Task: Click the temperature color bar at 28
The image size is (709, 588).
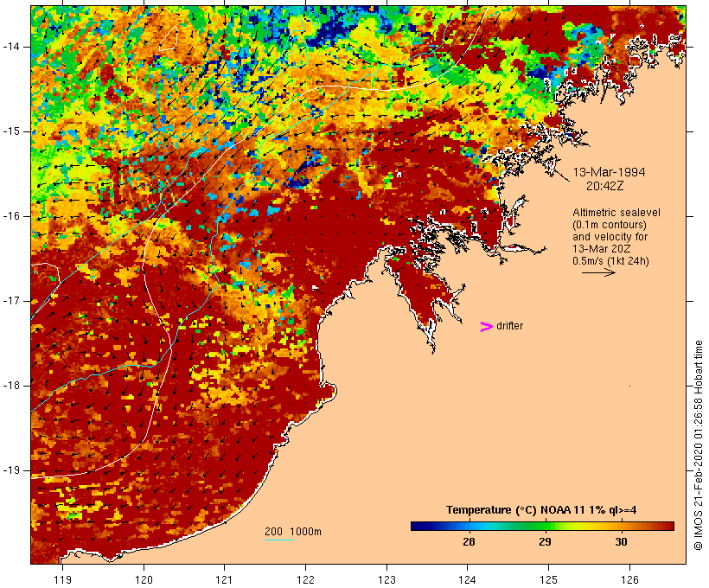Action: coord(469,526)
